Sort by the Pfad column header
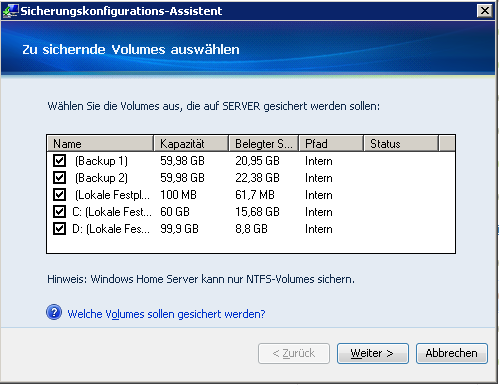Viewport: 499px width, 385px height. [x=331, y=144]
